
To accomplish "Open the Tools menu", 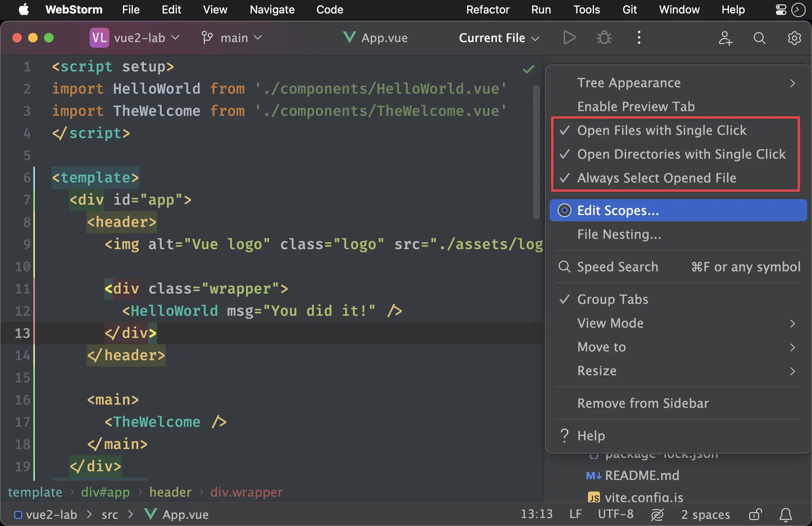I will [x=587, y=10].
